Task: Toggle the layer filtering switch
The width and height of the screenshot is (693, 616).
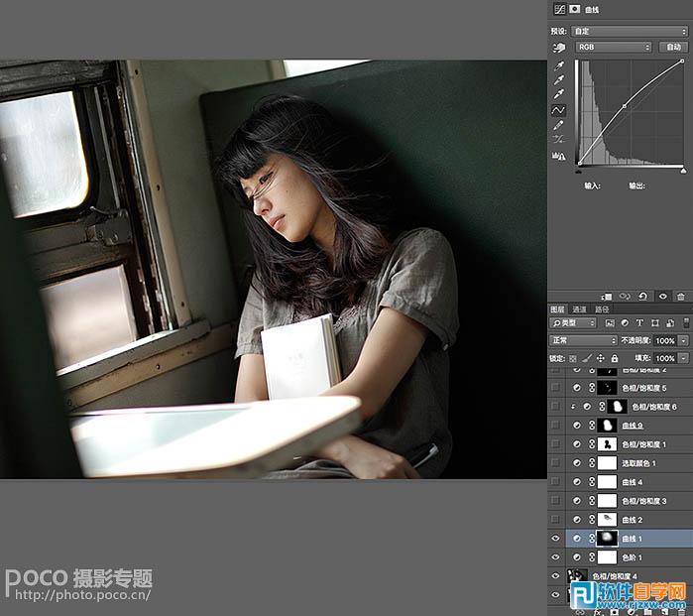Action: (x=686, y=322)
